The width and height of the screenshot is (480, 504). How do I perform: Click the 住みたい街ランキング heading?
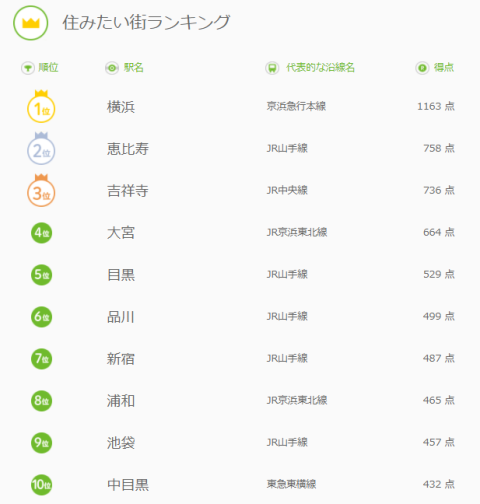coord(146,22)
